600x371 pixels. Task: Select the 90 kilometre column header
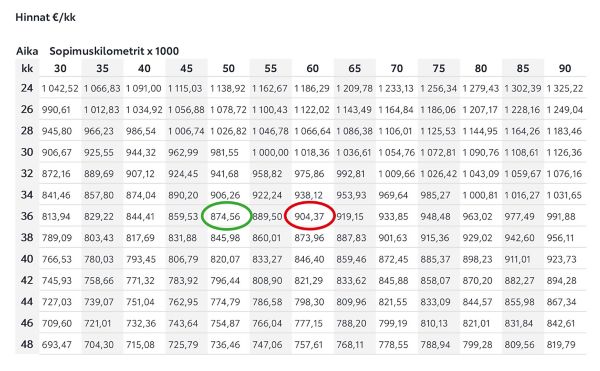565,68
